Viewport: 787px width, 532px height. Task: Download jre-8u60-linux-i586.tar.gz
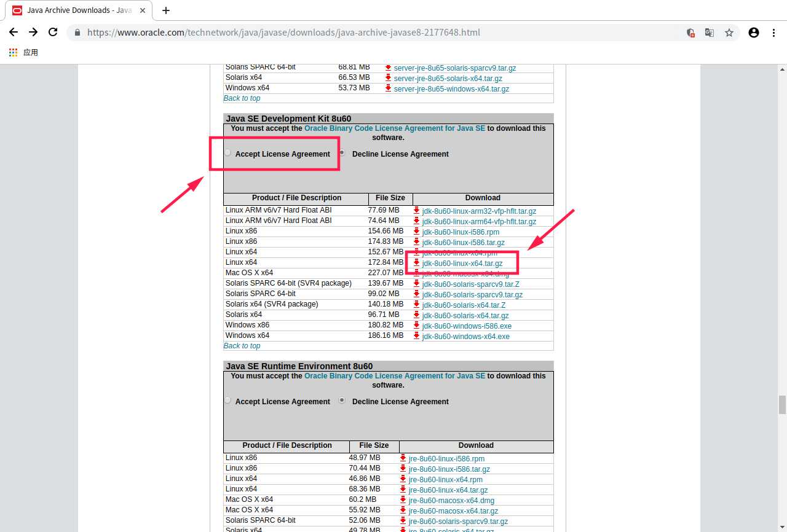(x=449, y=469)
